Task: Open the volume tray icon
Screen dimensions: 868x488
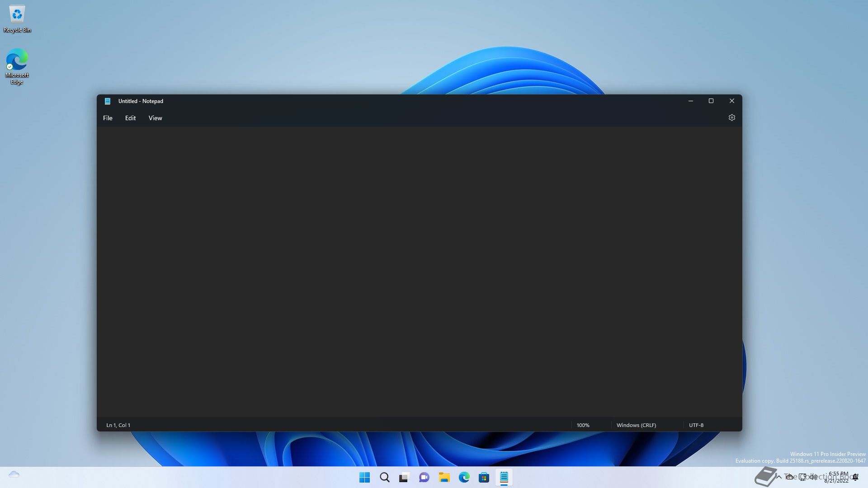Action: [813, 477]
